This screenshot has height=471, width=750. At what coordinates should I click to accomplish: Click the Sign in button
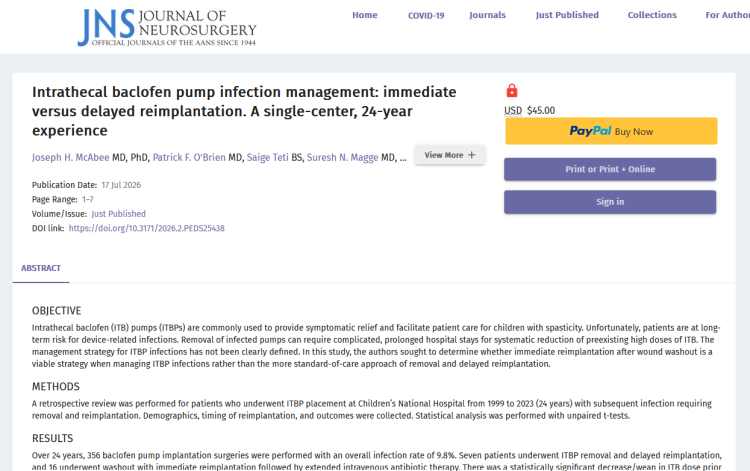pos(610,202)
